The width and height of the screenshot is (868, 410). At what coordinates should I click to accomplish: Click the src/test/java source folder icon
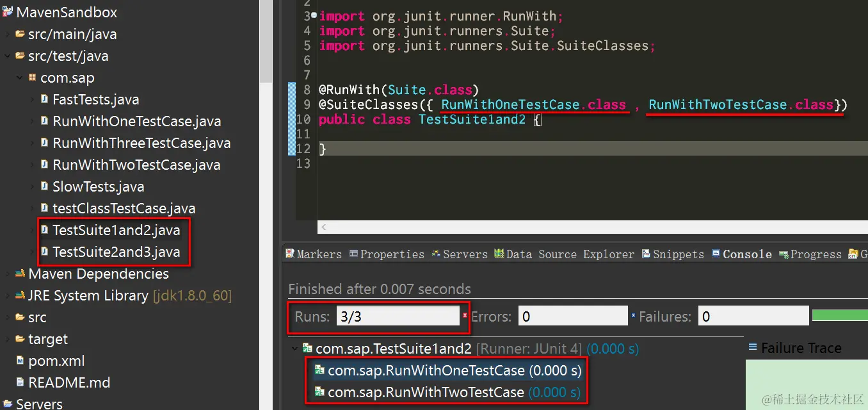click(x=20, y=56)
